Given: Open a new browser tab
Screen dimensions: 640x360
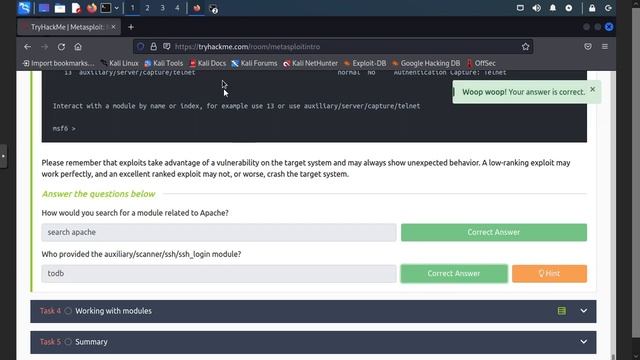Looking at the screenshot, I should (131, 27).
